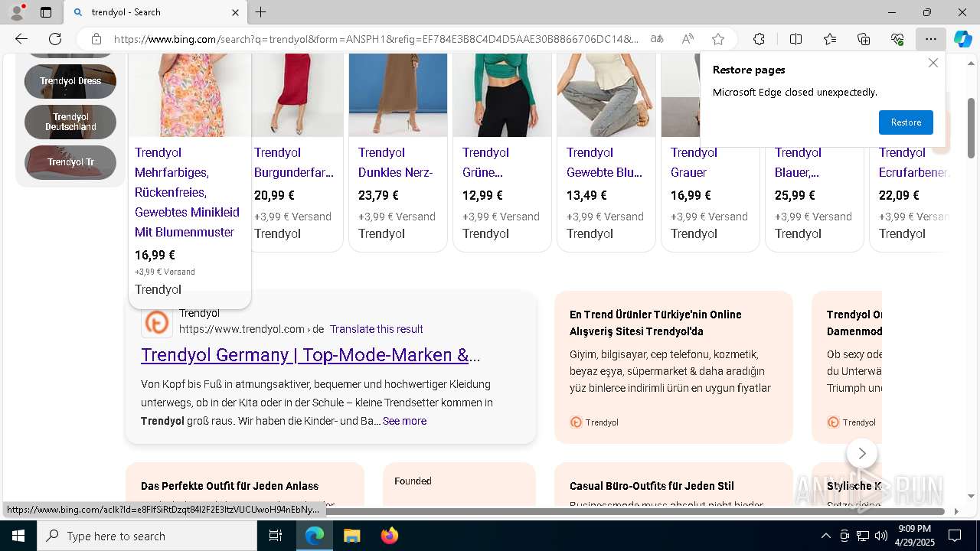Screen dimensions: 980x551
Task: Click the 12,99 € price
Action: pyautogui.click(x=482, y=196)
